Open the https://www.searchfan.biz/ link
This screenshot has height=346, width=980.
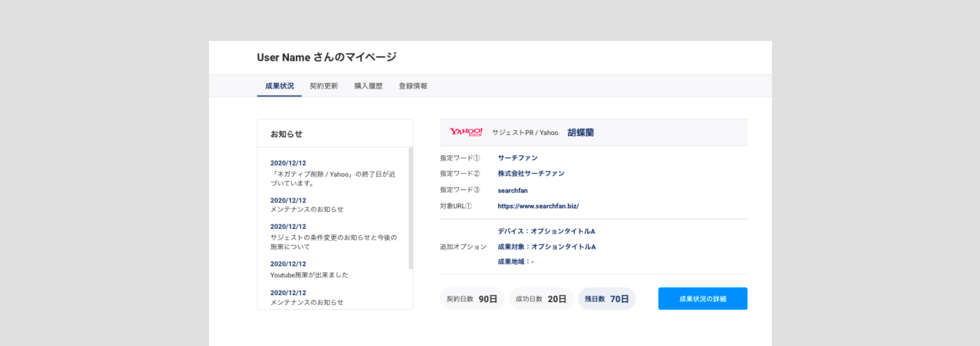coord(538,206)
